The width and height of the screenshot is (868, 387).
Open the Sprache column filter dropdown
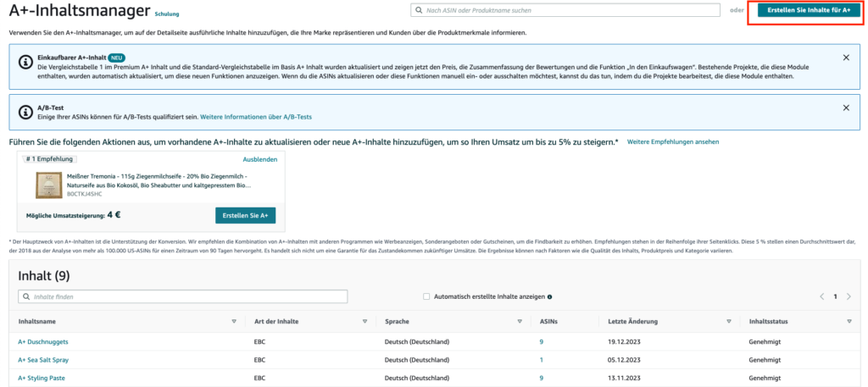click(520, 321)
